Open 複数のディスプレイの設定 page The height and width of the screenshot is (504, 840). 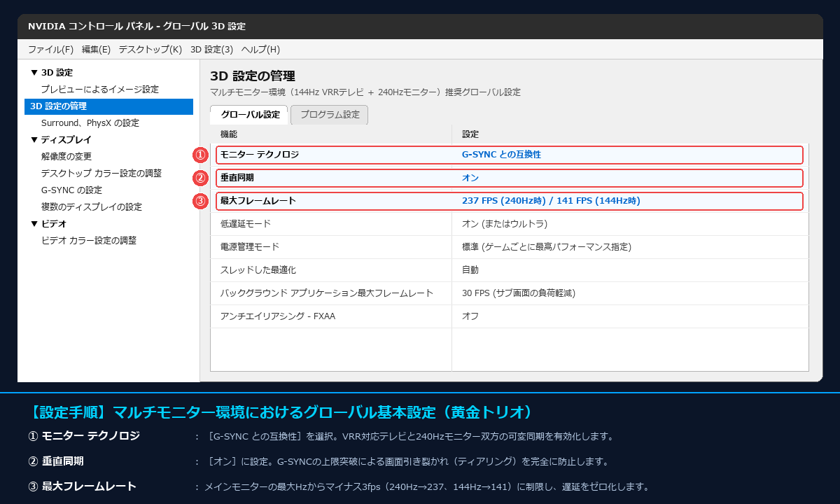pos(92,207)
